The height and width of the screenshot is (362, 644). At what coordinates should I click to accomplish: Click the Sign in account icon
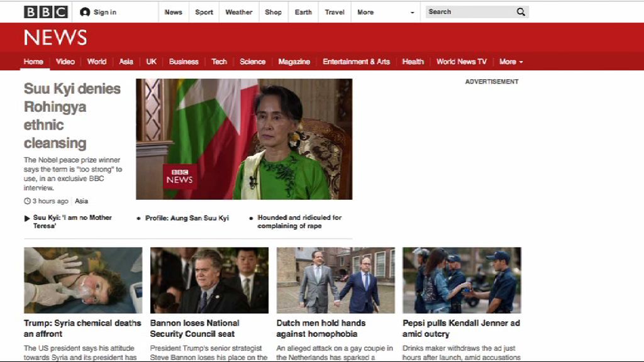(85, 12)
